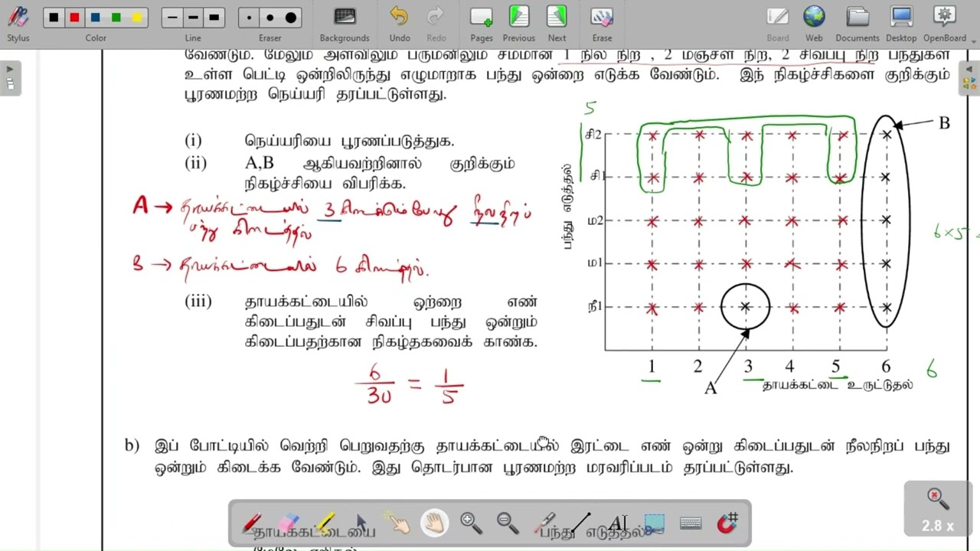Click the circled point A on the grid

coord(746,307)
